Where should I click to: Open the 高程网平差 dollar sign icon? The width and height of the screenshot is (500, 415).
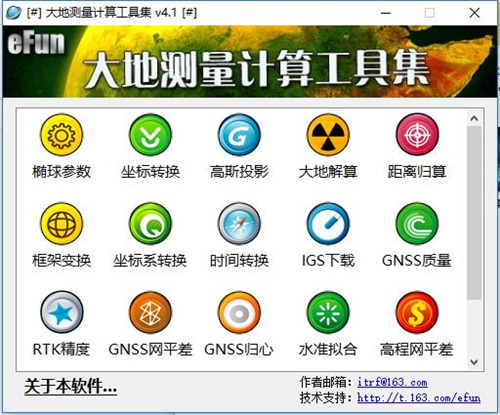pyautogui.click(x=417, y=312)
